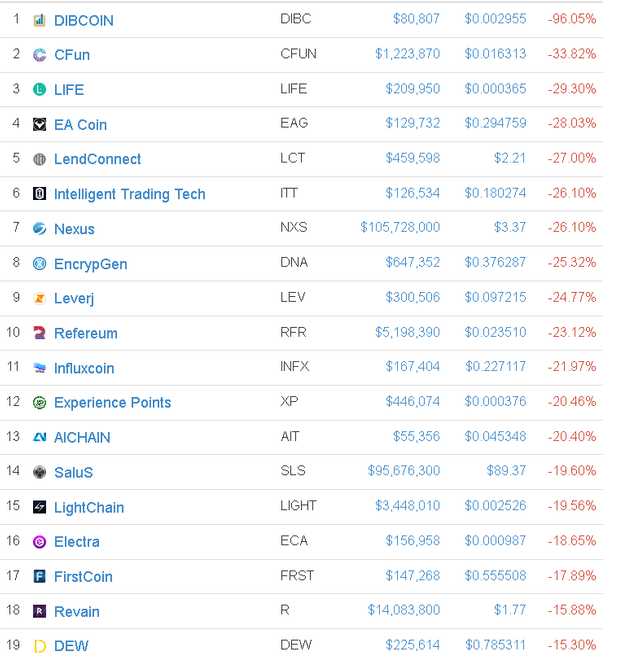640x662 pixels.
Task: Click the DEW price $0.785311
Action: pos(495,646)
